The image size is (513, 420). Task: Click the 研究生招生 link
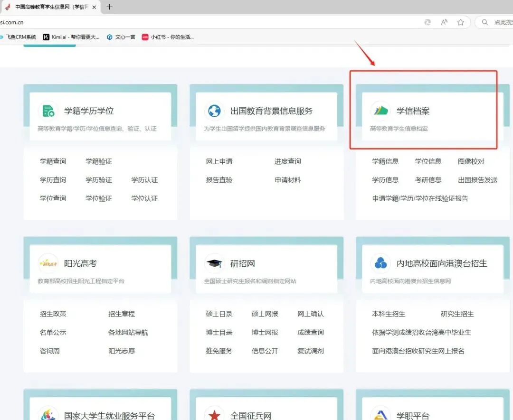(457, 314)
